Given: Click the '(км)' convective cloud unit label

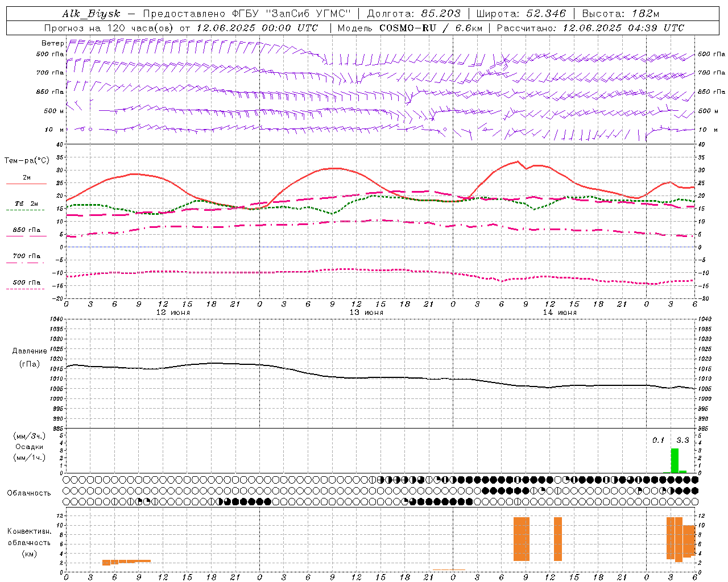Looking at the screenshot, I should pyautogui.click(x=30, y=554).
